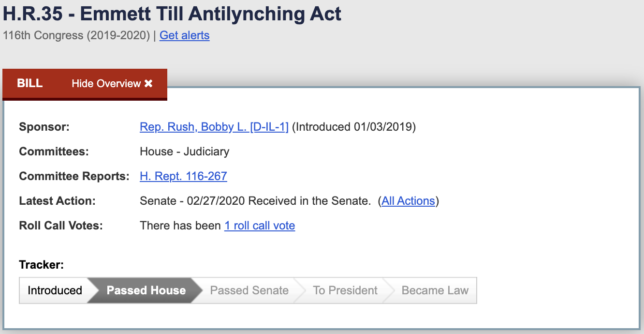The height and width of the screenshot is (334, 644).
Task: Open sponsor Rep. Rush, Bobby L. page
Action: point(214,127)
